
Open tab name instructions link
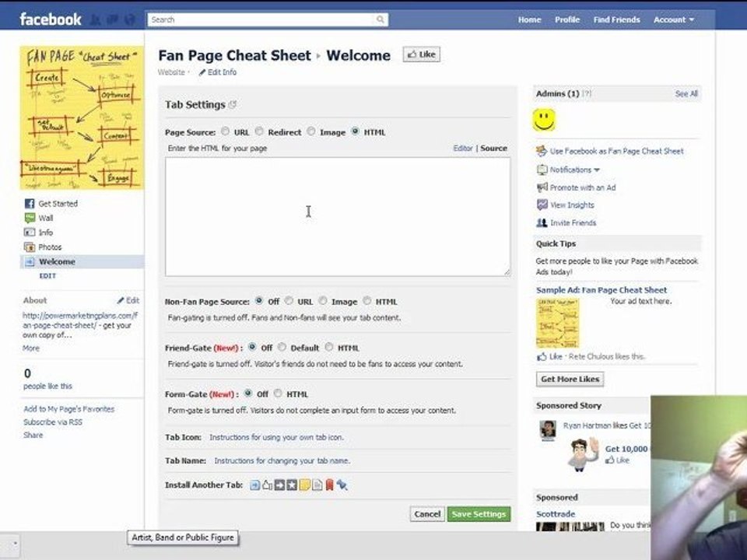point(282,461)
